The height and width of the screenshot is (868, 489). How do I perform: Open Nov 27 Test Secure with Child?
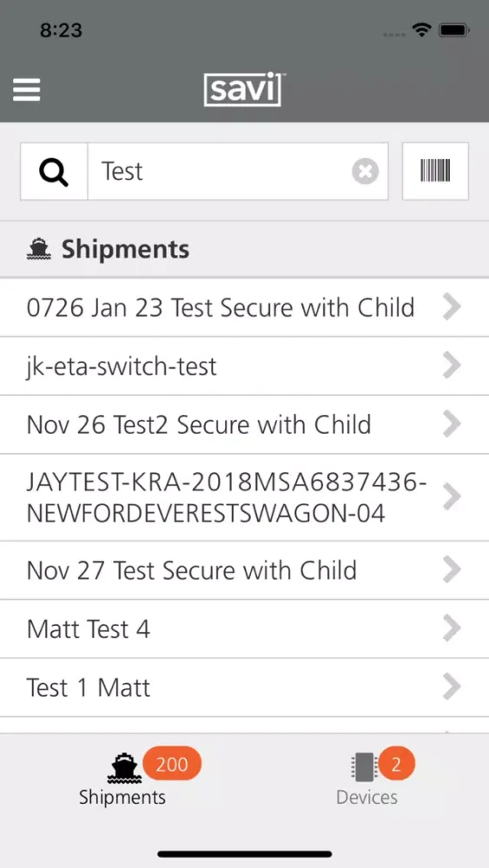pos(244,570)
